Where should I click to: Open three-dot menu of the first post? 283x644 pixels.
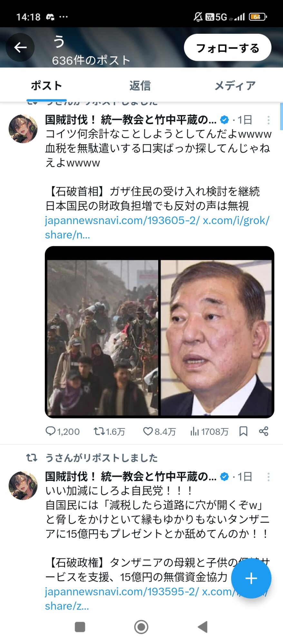(x=268, y=120)
